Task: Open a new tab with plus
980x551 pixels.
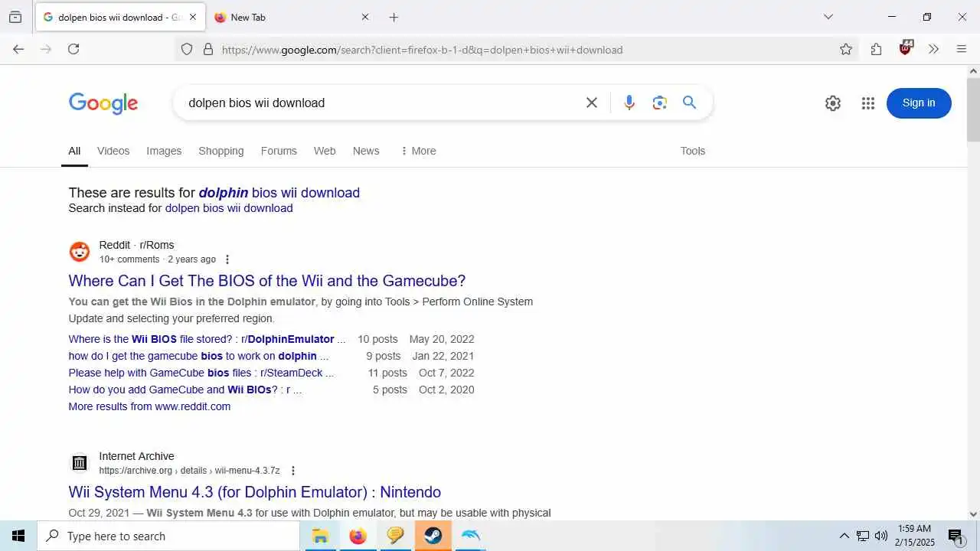Action: click(394, 17)
